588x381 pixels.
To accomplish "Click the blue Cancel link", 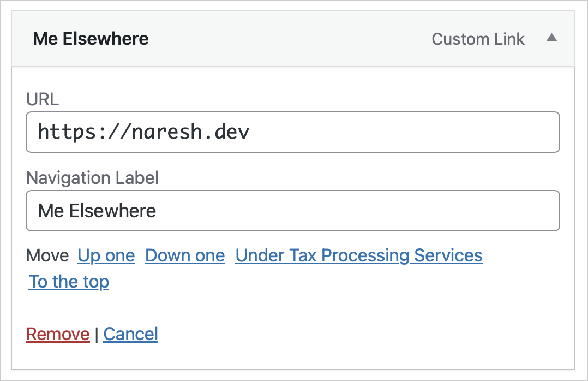I will point(130,334).
